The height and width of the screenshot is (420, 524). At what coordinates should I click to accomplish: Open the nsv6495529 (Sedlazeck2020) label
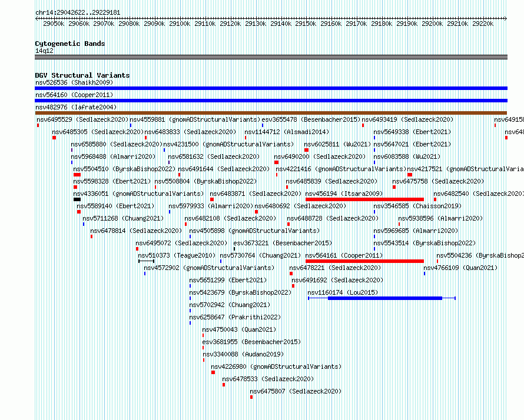point(82,119)
